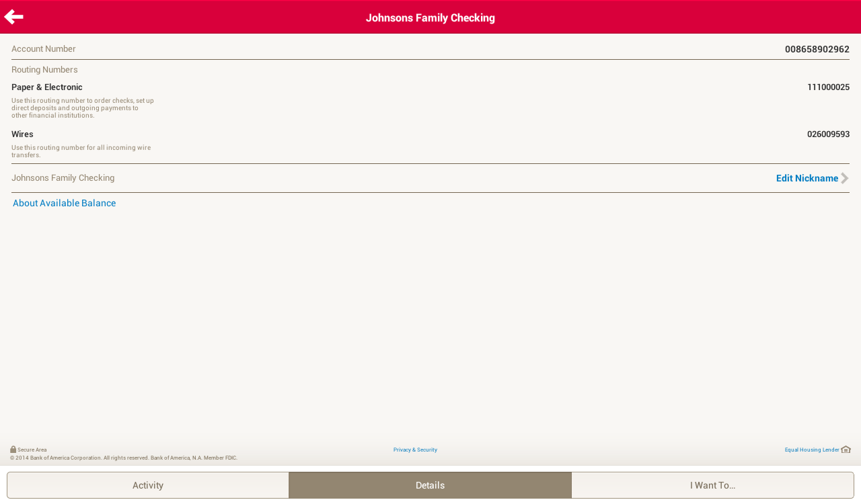Open the Privacy & Security link

415,450
